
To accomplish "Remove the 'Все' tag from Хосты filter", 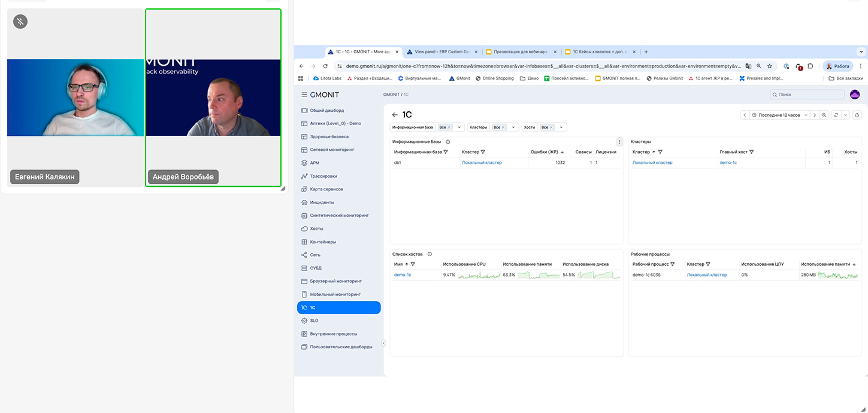I will 551,127.
